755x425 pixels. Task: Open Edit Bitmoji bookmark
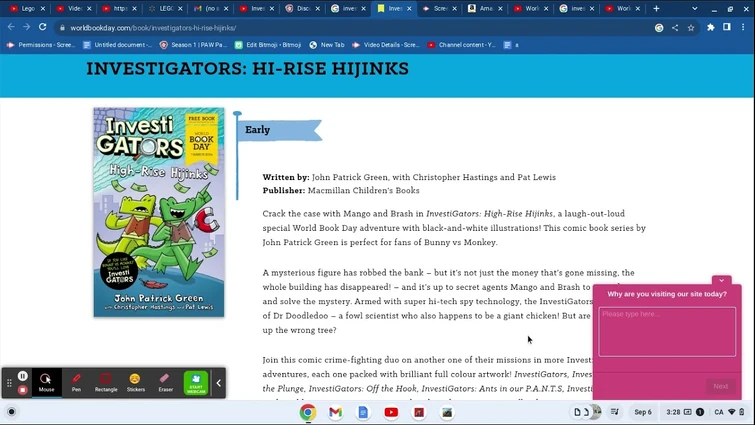coord(268,45)
